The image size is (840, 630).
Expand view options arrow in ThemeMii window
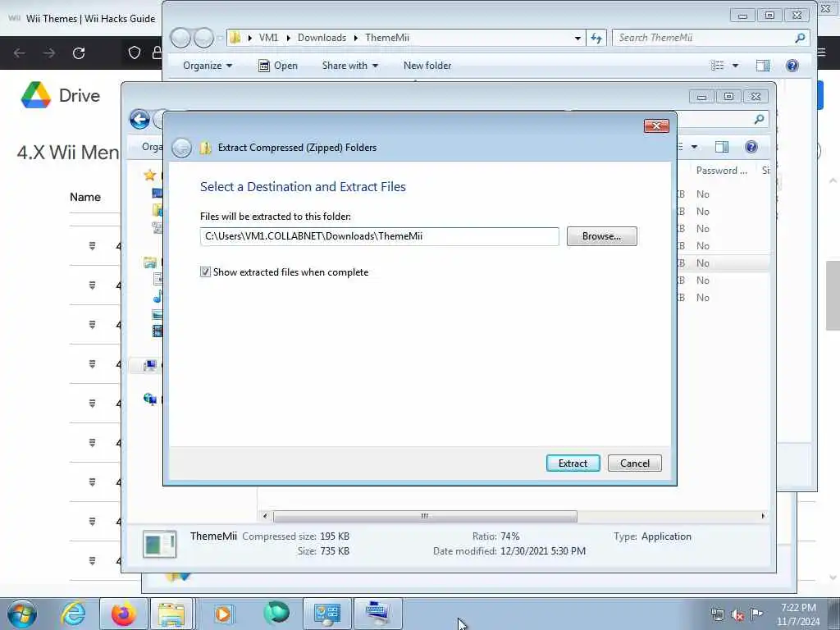pos(735,66)
